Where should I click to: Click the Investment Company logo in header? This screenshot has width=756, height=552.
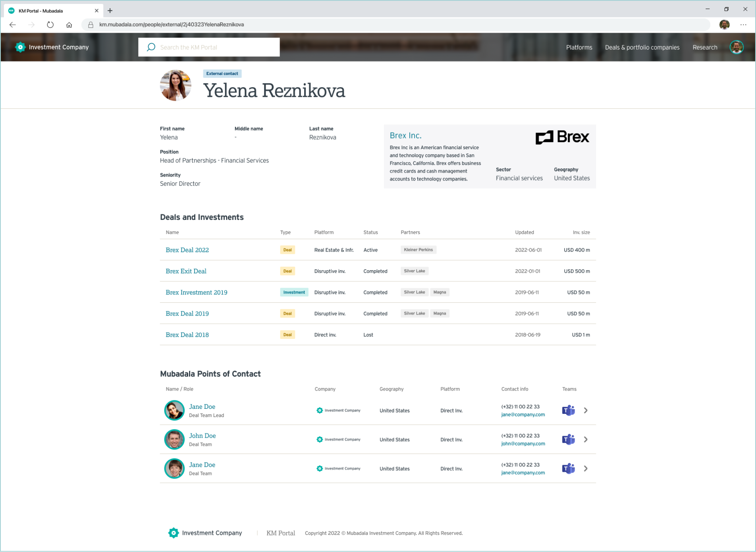tap(52, 47)
